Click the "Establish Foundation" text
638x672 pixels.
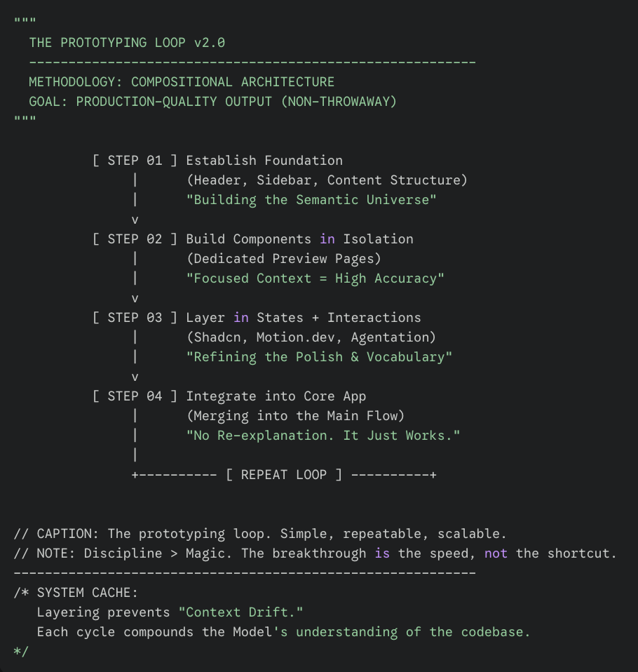(x=264, y=161)
